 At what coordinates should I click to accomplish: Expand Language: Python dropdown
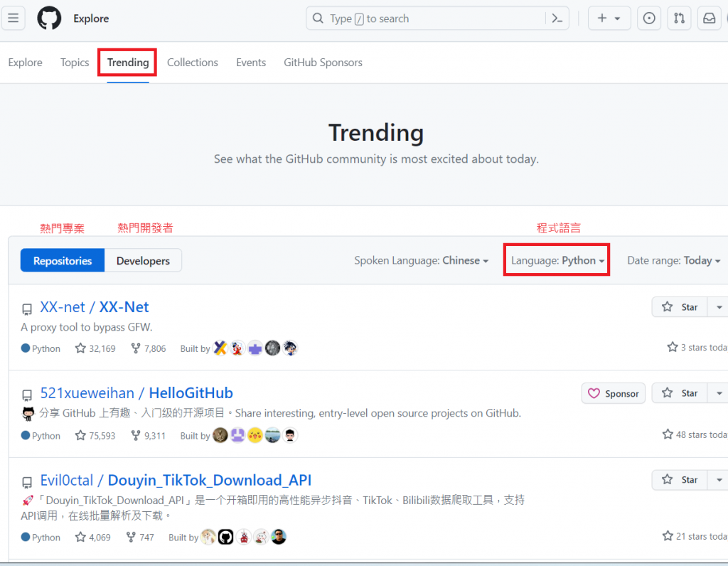557,260
